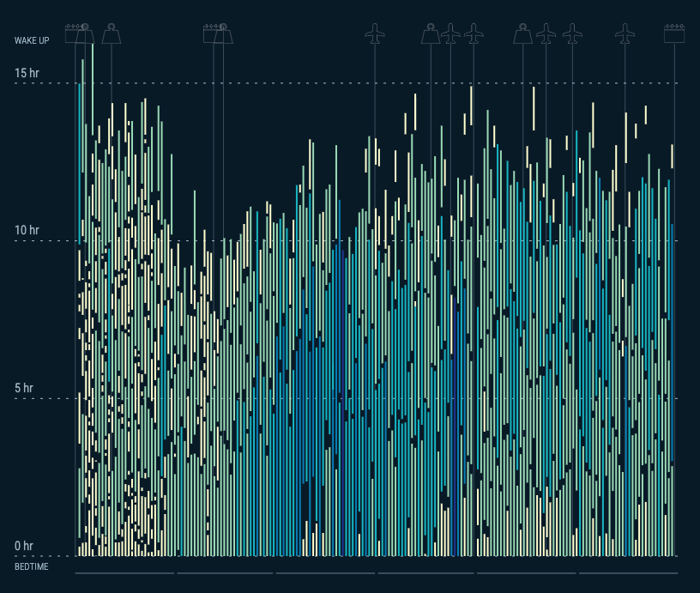Click the leftmost calendar icon
The width and height of the screenshot is (700, 593).
(x=74, y=34)
